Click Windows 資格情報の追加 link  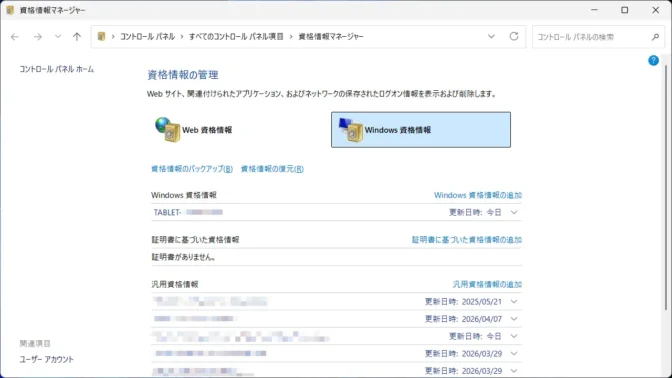pyautogui.click(x=478, y=195)
